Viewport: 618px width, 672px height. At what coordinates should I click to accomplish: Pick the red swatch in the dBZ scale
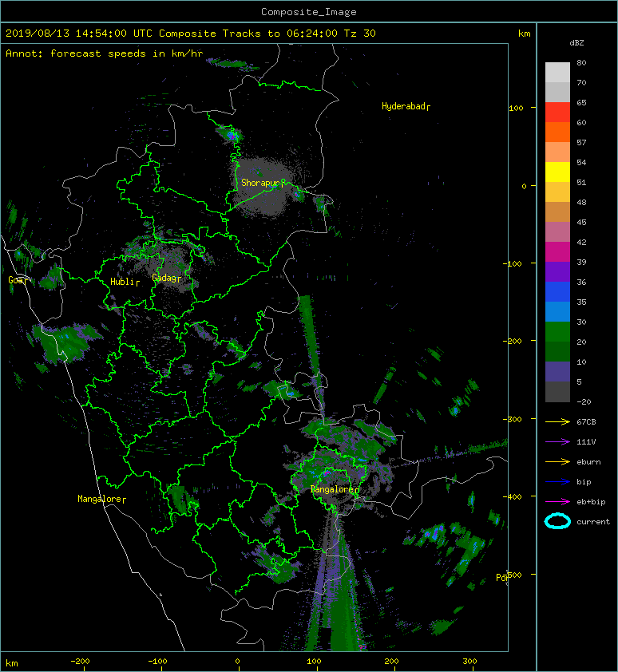point(557,113)
